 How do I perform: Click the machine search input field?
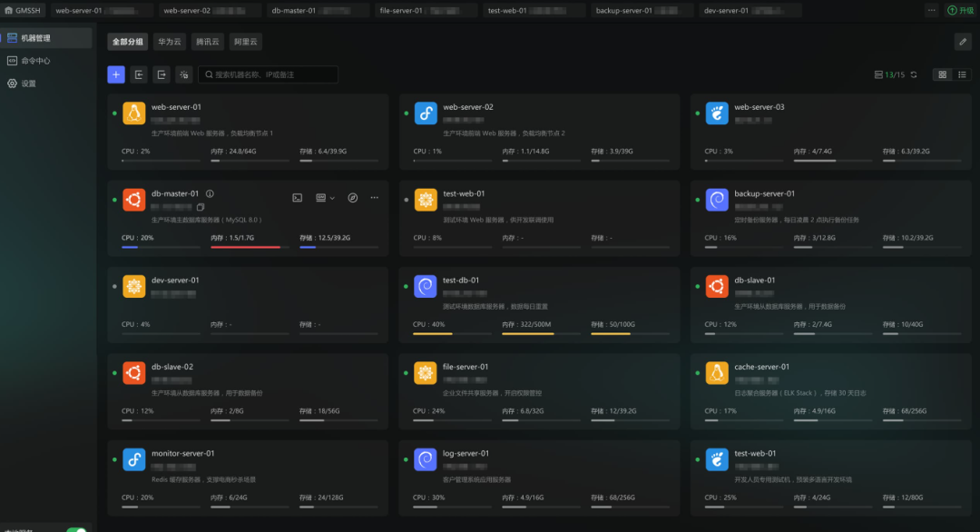(x=268, y=74)
